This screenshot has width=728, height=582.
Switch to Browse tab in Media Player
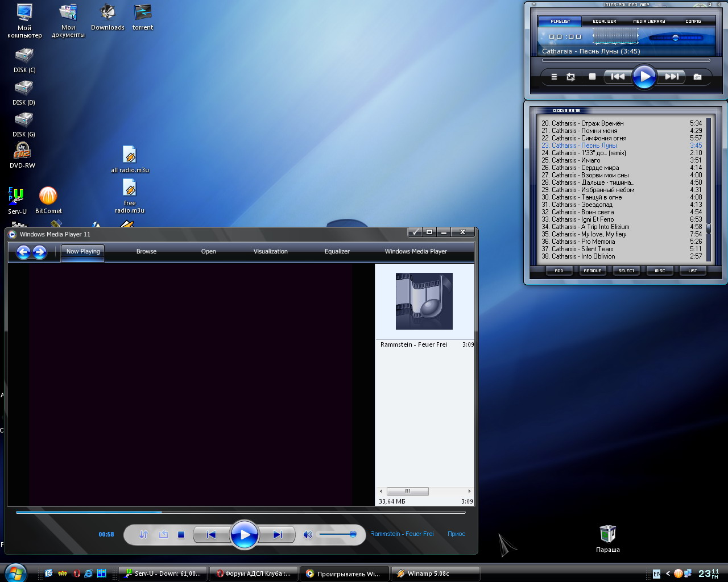pyautogui.click(x=146, y=251)
